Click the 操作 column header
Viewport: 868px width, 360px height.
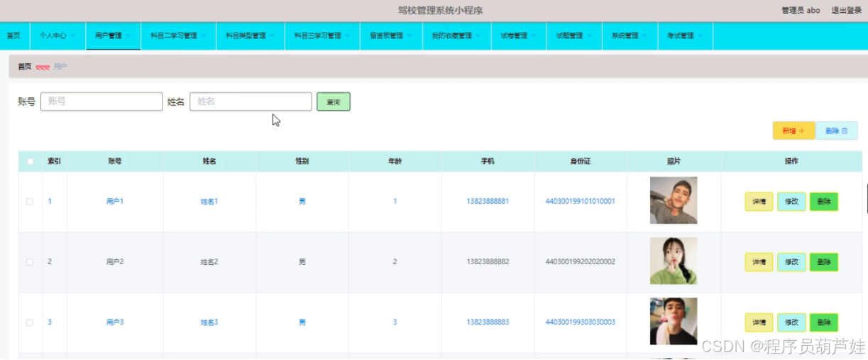tap(791, 161)
